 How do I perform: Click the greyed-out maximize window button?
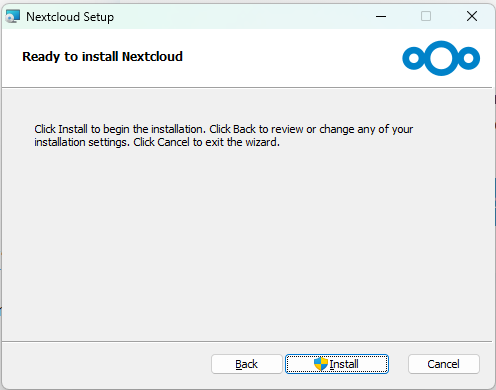[426, 16]
